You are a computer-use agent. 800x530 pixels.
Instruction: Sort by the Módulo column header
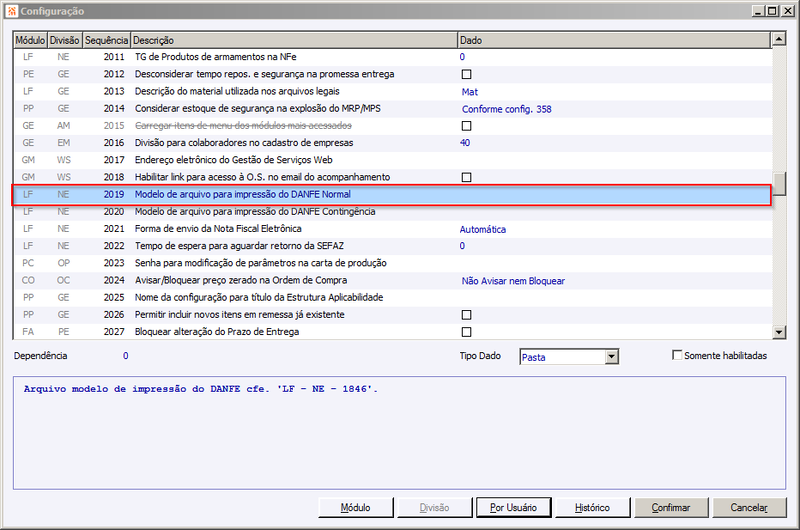pyautogui.click(x=30, y=40)
